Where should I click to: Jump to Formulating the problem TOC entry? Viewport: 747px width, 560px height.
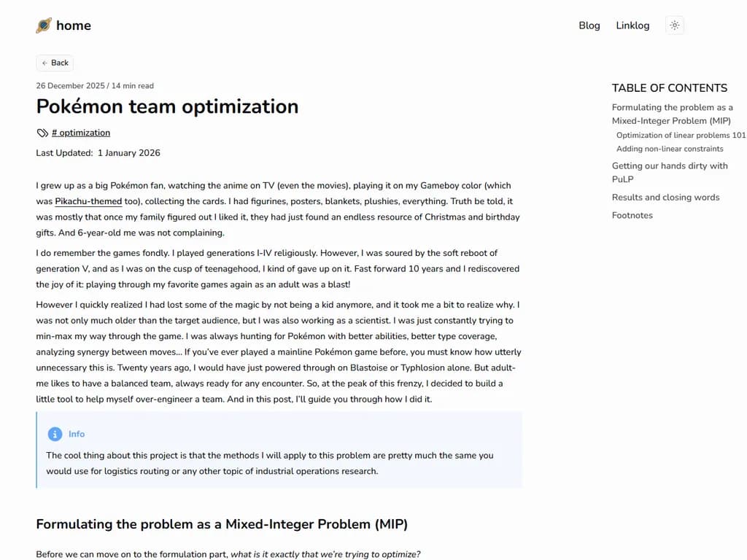click(672, 114)
